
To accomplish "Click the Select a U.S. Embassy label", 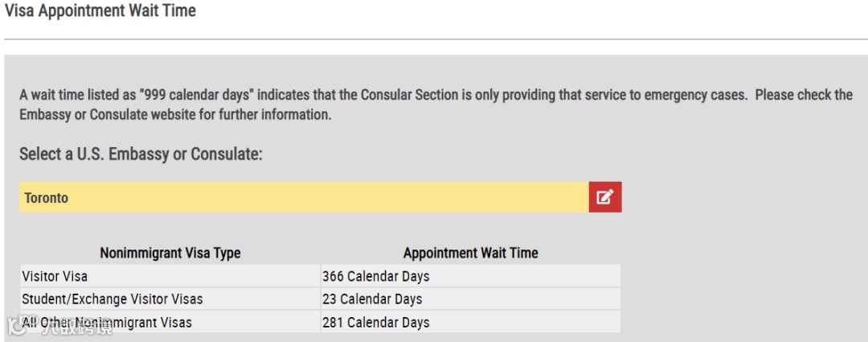I will [141, 154].
